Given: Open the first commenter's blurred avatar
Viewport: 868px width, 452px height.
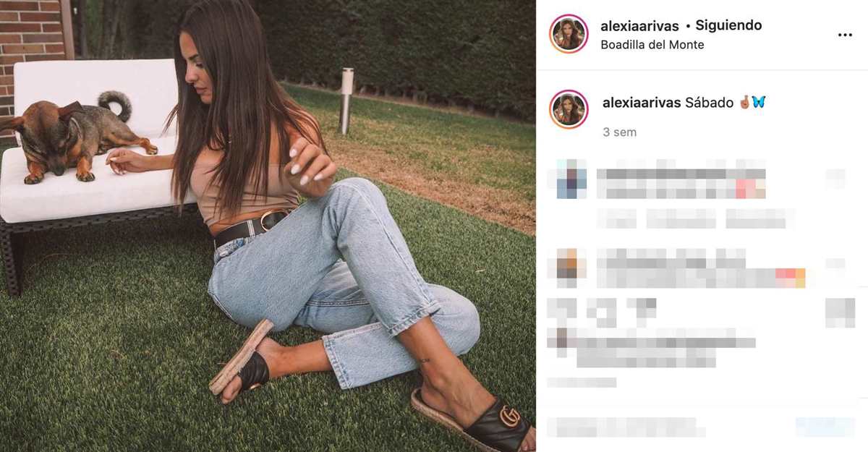Looking at the screenshot, I should 571,179.
